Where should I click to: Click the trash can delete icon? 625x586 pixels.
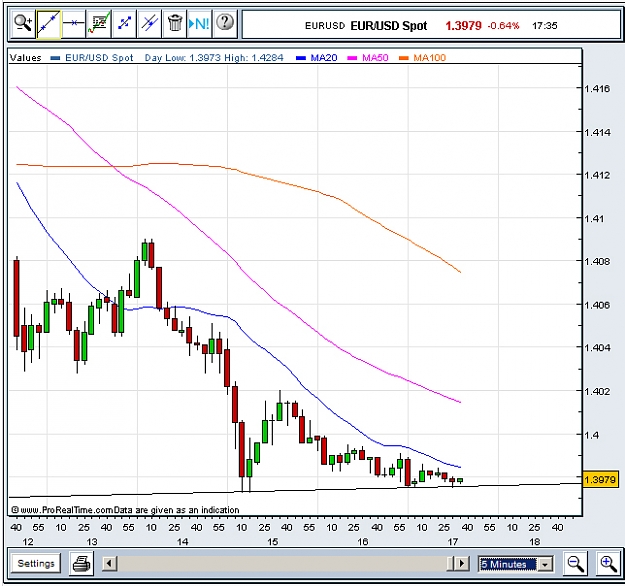(x=174, y=24)
